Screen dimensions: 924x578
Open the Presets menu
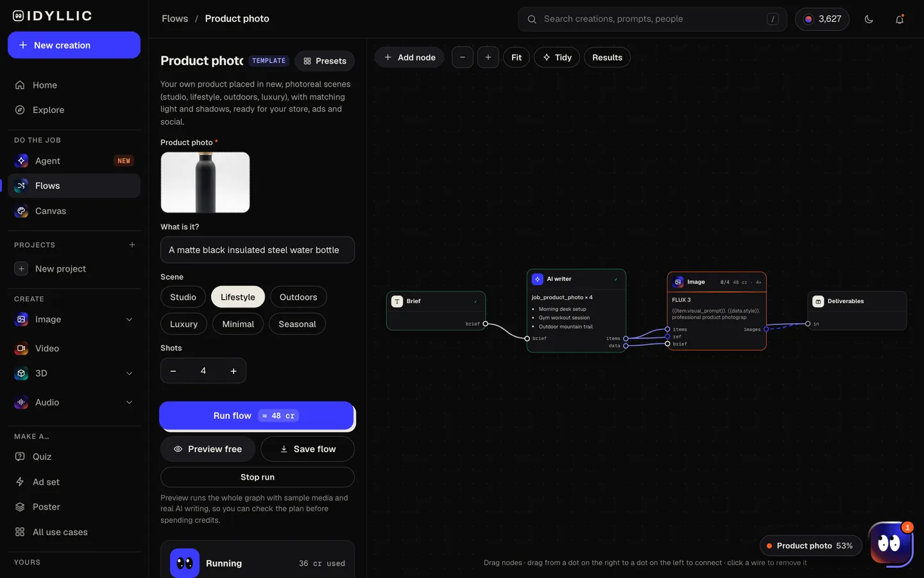click(x=325, y=61)
